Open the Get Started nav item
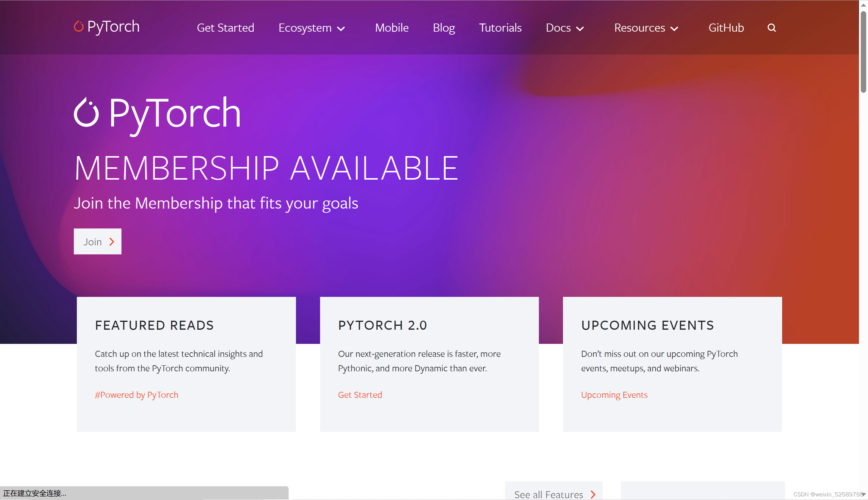 click(225, 28)
